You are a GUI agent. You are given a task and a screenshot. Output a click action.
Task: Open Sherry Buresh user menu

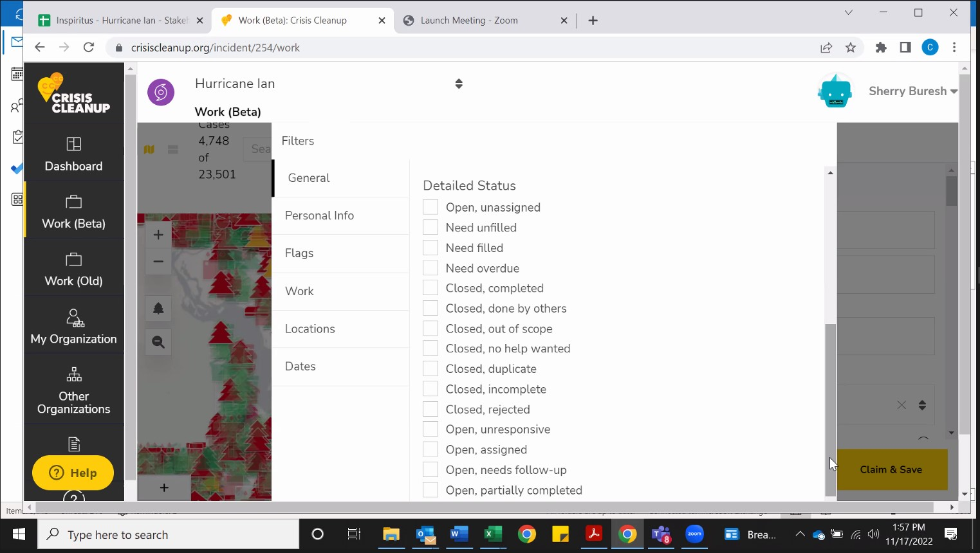(x=912, y=91)
